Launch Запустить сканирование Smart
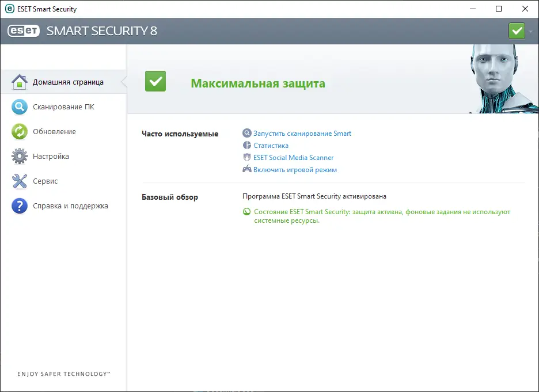539x392 pixels. coord(302,133)
